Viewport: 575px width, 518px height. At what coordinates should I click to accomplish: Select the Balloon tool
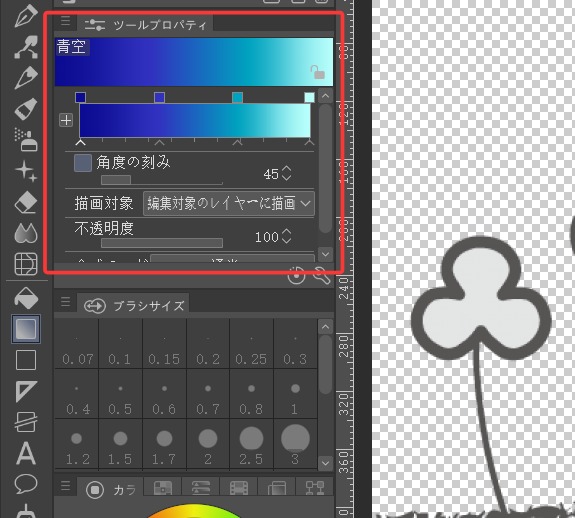tap(26, 484)
